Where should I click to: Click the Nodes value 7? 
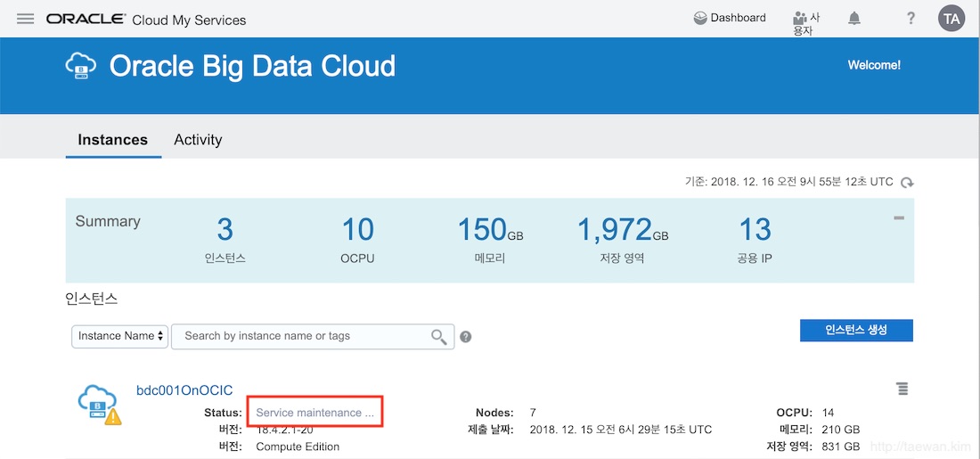[x=533, y=413]
